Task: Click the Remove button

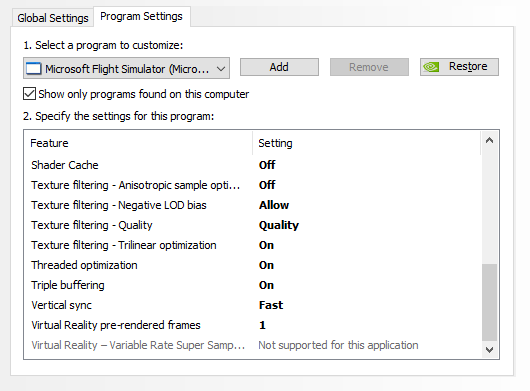Action: click(x=369, y=67)
